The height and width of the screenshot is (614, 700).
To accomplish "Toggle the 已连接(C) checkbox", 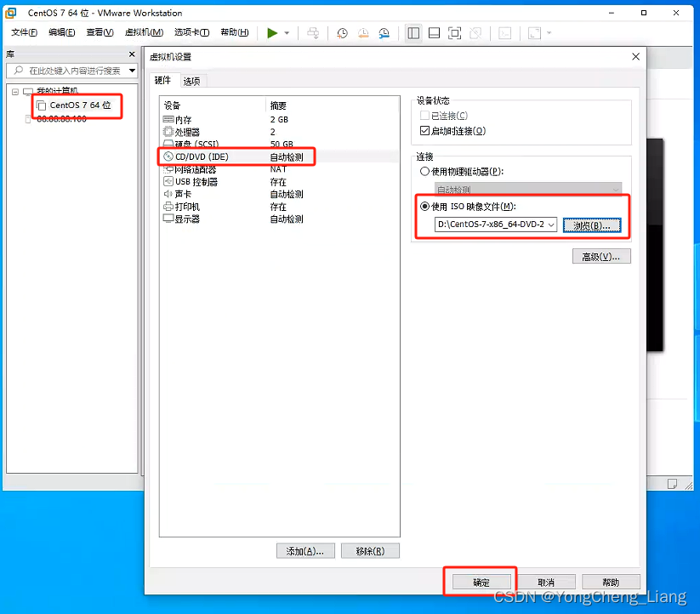I will pos(424,116).
